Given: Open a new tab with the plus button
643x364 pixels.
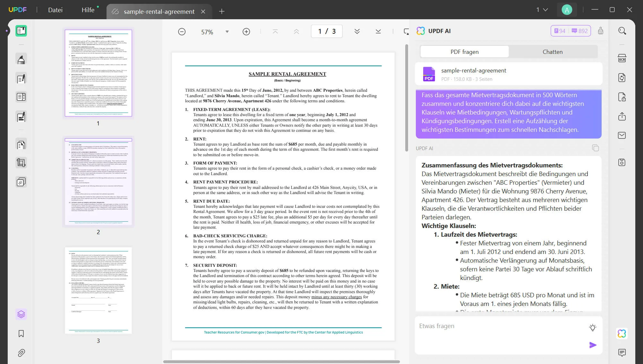Looking at the screenshot, I should [222, 12].
